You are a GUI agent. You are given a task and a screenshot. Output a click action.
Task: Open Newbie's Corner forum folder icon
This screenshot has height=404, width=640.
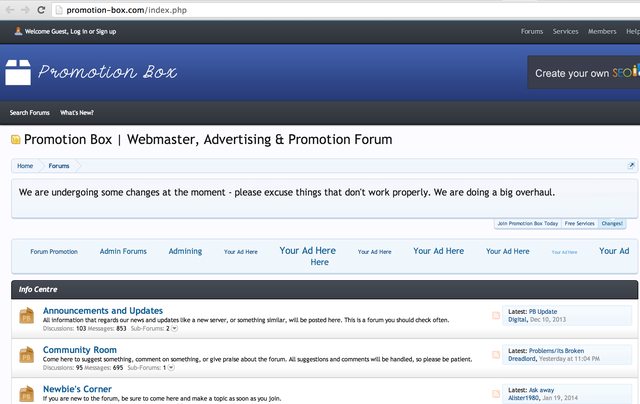(27, 394)
